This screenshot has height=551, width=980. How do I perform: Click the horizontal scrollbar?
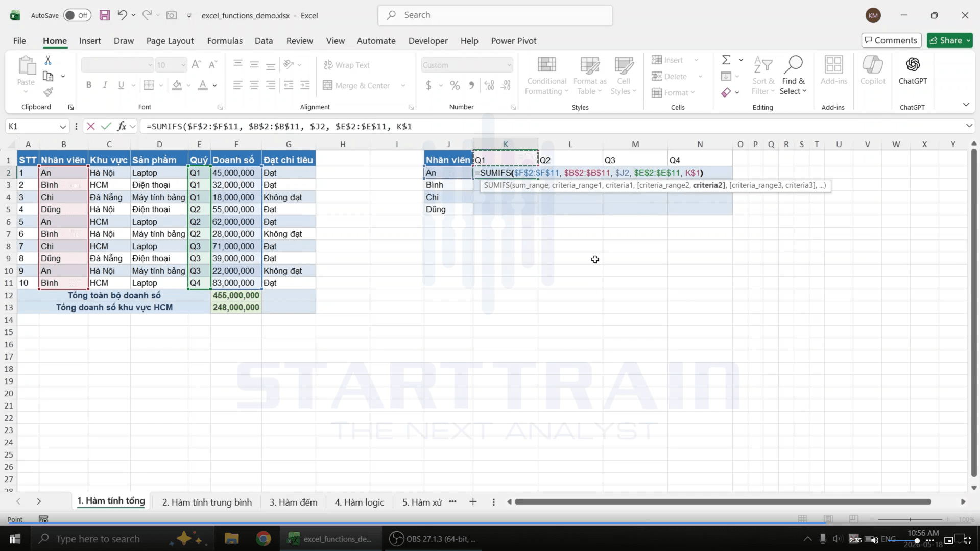point(723,502)
